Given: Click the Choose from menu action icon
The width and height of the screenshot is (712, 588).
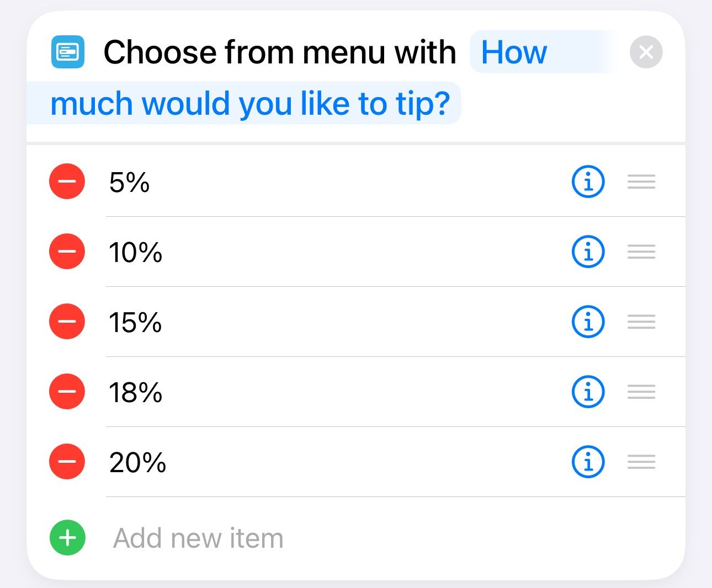Looking at the screenshot, I should tap(67, 52).
